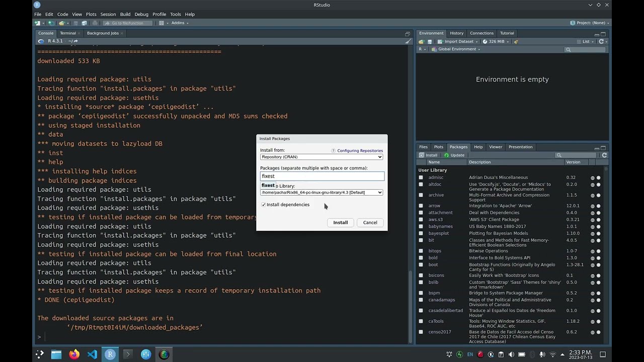Check the admisc package checkbox
This screenshot has height=362, width=644.
pyautogui.click(x=421, y=177)
